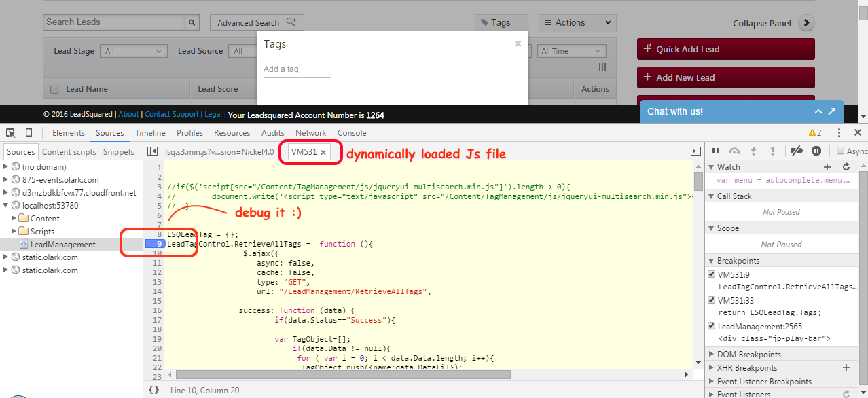Screen dimensions: 868x398
Task: Expand the Scripts folder under localhost:53780
Action: pyautogui.click(x=43, y=231)
